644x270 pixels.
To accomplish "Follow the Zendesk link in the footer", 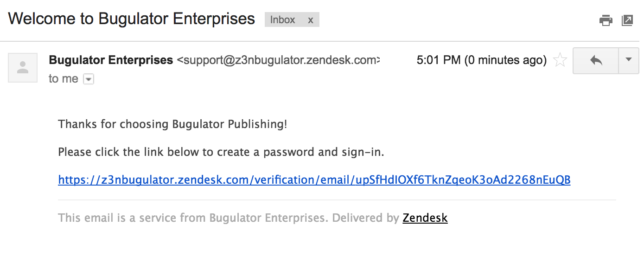I will pyautogui.click(x=425, y=218).
